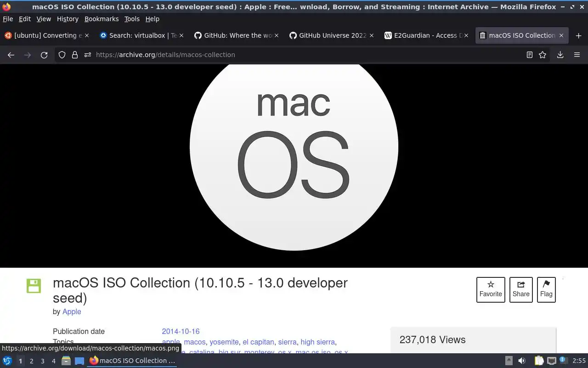Open the File menu
This screenshot has width=588, height=368.
(x=8, y=19)
